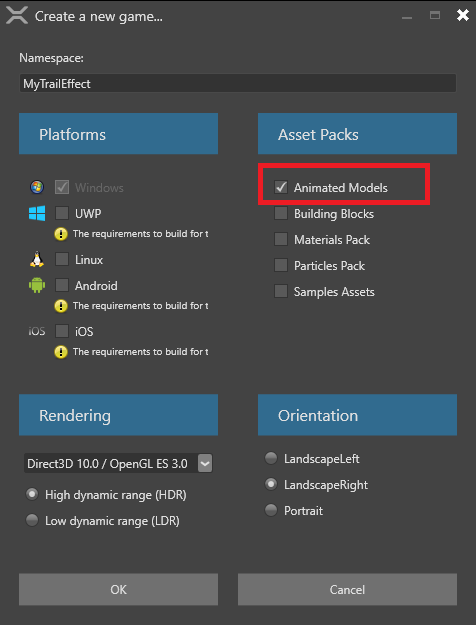Click the warning icon under Android
This screenshot has width=476, height=625.
point(61,306)
